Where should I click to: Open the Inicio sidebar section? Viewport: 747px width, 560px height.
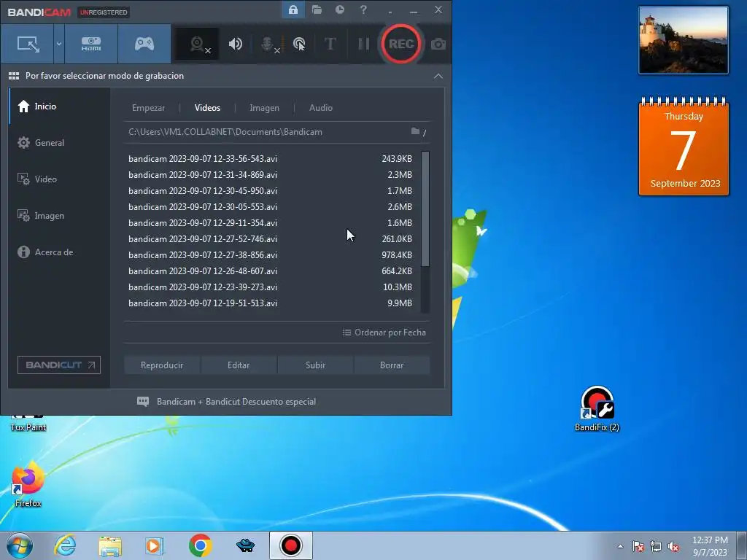click(59, 106)
